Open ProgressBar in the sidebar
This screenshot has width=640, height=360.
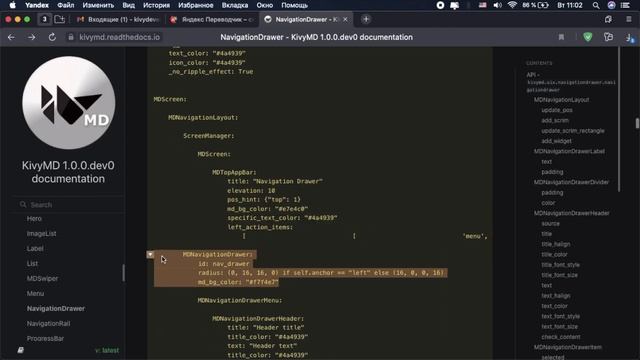tap(45, 338)
